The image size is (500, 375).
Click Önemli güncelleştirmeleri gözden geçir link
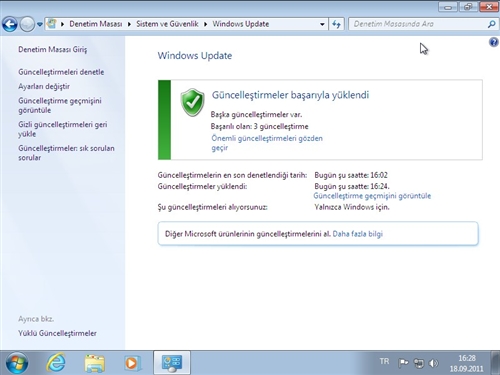[x=267, y=143]
